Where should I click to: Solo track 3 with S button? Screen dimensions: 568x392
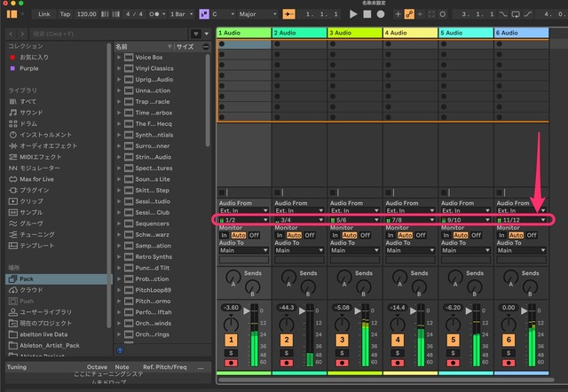point(342,353)
